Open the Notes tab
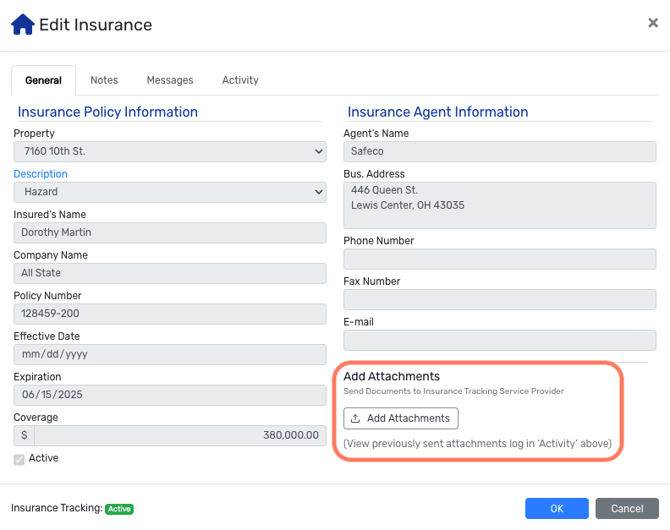The width and height of the screenshot is (670, 530). (104, 80)
